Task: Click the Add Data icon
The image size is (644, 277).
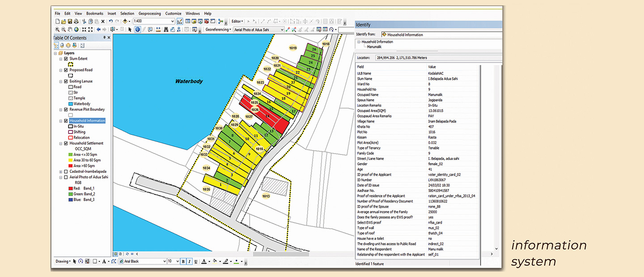Action: [125, 21]
